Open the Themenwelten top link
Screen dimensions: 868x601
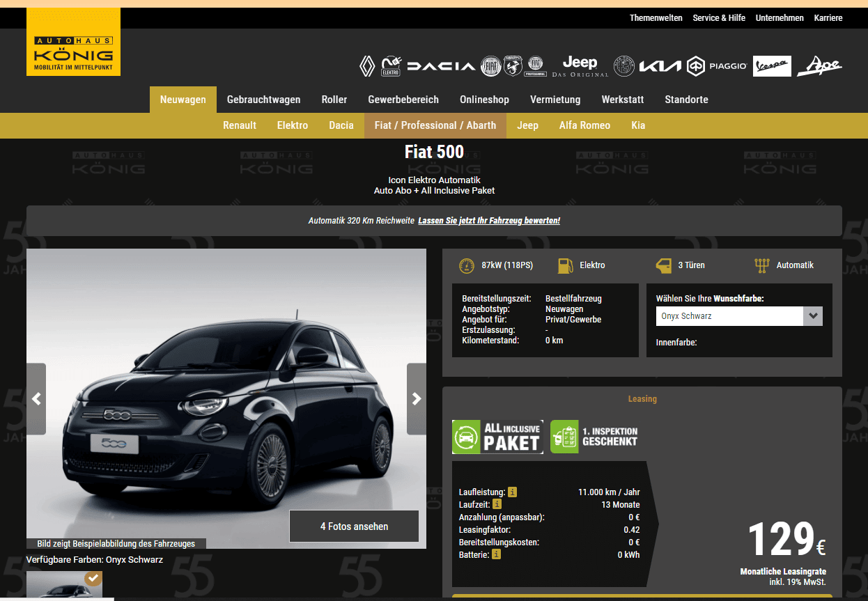(x=656, y=18)
